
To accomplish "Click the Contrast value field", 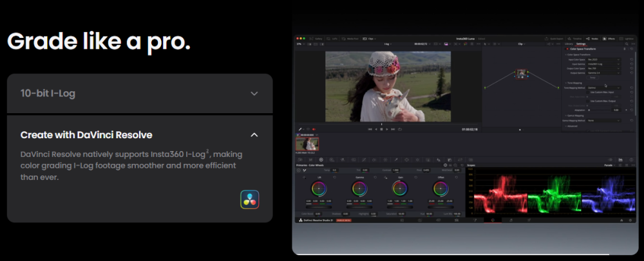I will pos(395,170).
